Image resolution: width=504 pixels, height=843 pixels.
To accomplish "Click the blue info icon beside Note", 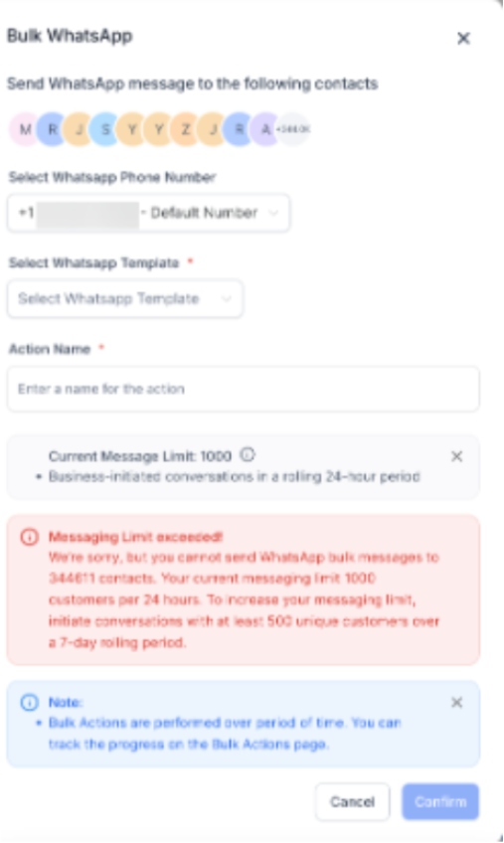I will point(30,702).
